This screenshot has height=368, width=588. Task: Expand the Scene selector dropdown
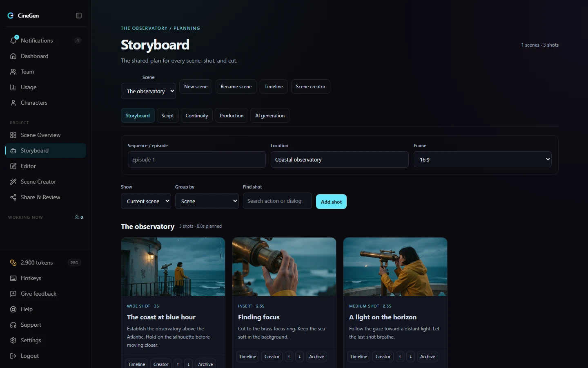148,91
